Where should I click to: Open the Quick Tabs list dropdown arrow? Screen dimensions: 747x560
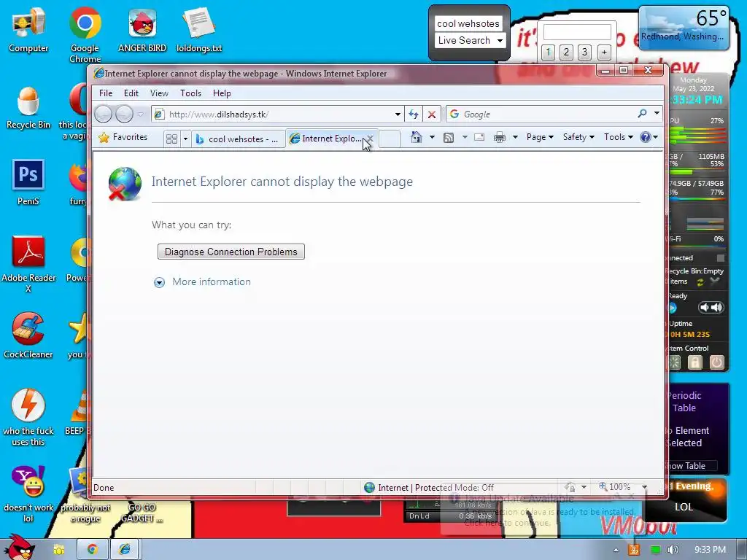[185, 139]
